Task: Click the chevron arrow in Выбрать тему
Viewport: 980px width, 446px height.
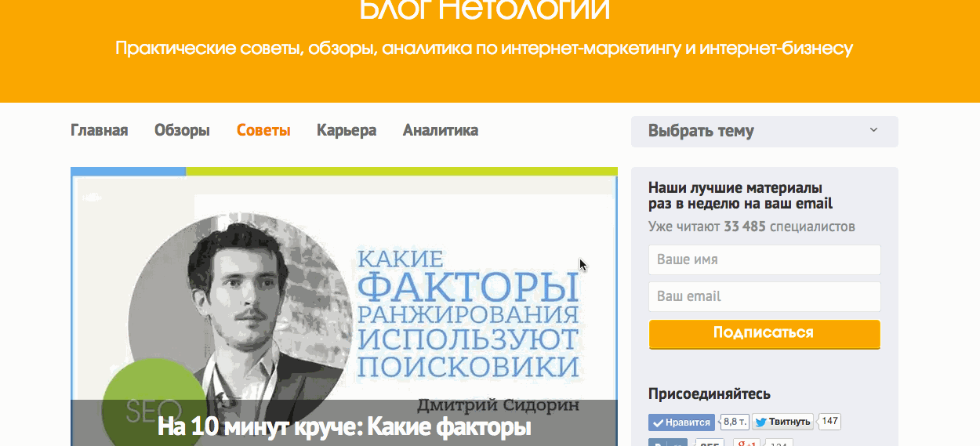Action: pos(873,131)
